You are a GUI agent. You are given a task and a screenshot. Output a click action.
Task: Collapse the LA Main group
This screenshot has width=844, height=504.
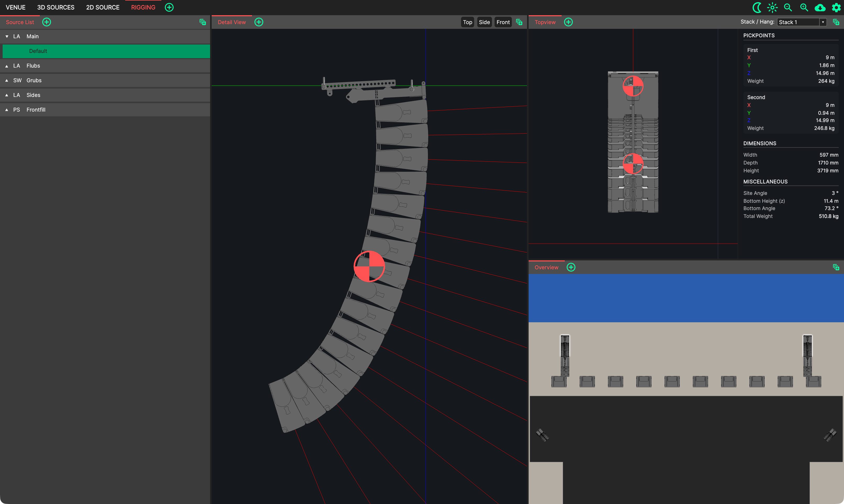tap(7, 36)
